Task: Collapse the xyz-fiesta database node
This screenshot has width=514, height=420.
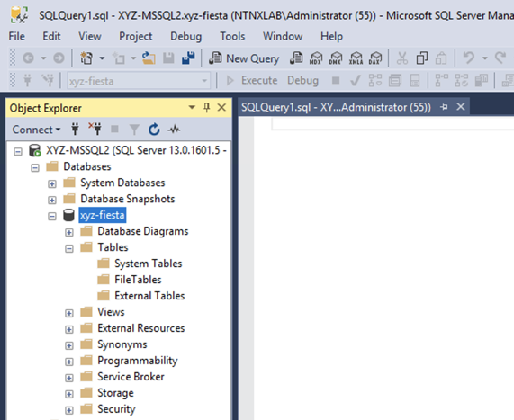Action: [x=52, y=216]
